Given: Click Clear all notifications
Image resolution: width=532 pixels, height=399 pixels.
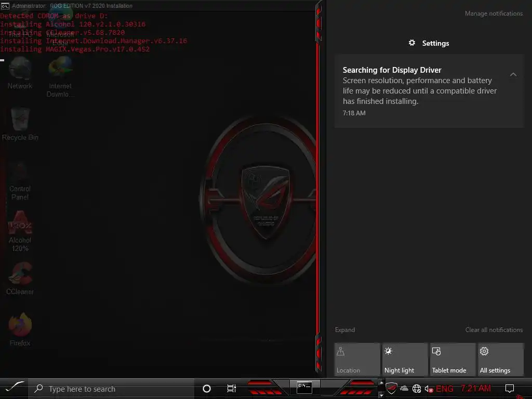Looking at the screenshot, I should 494,330.
